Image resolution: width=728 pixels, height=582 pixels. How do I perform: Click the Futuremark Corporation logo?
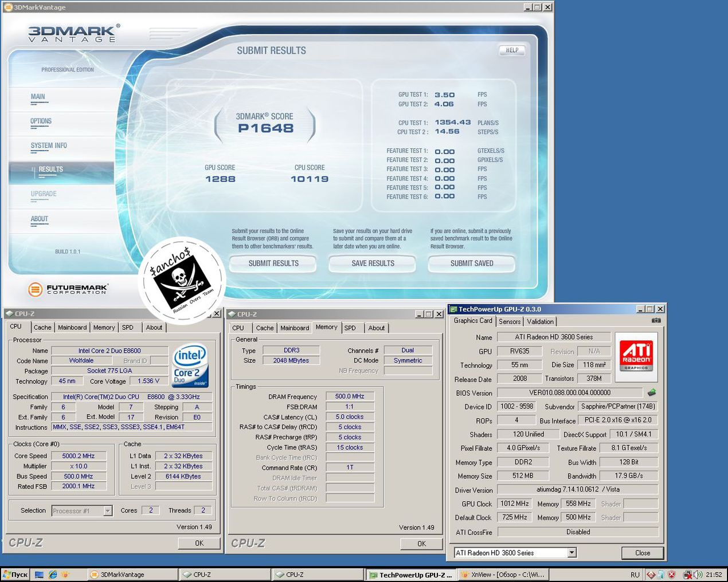[68, 289]
